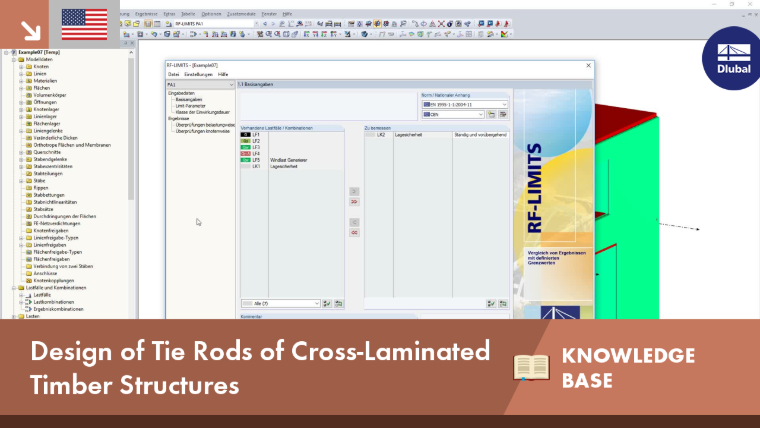Click the US flag language icon

[84, 24]
